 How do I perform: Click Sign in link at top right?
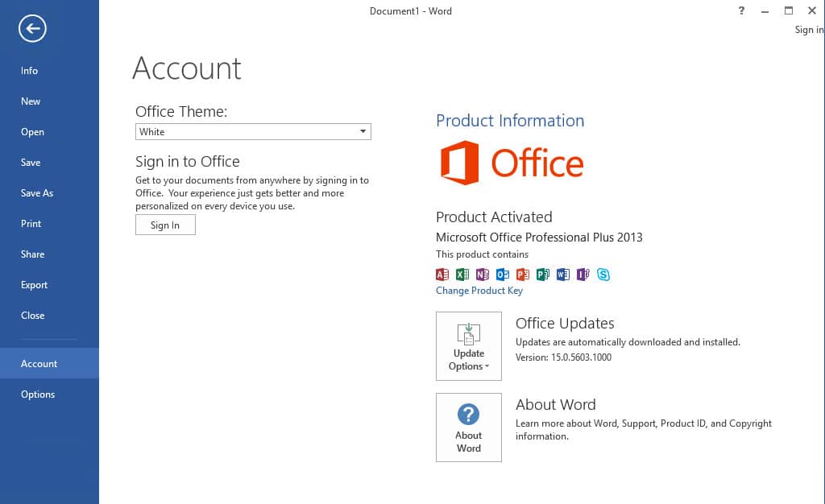pos(809,30)
